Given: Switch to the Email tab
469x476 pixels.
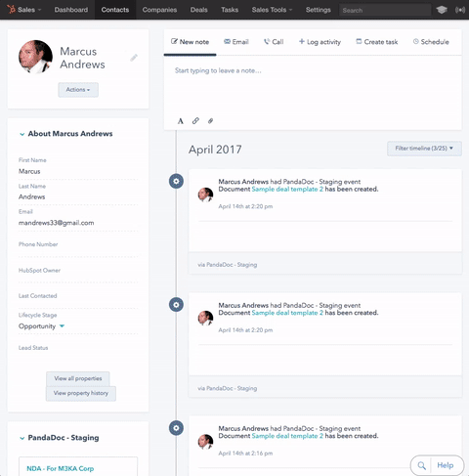Looking at the screenshot, I should point(236,42).
